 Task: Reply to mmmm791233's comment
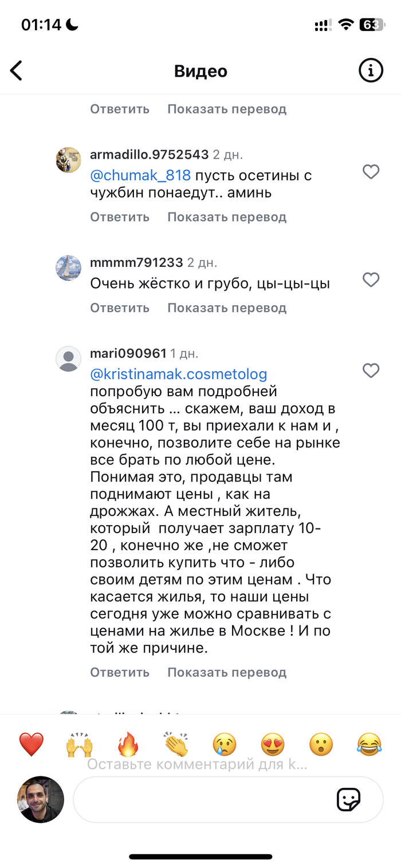tap(120, 307)
